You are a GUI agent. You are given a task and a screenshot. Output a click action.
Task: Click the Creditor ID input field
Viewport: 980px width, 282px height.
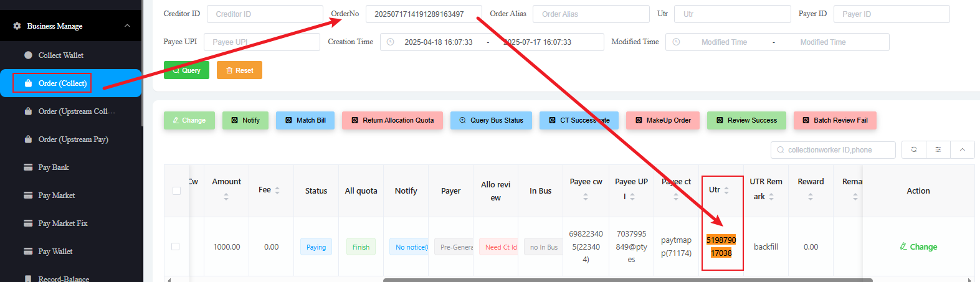265,14
